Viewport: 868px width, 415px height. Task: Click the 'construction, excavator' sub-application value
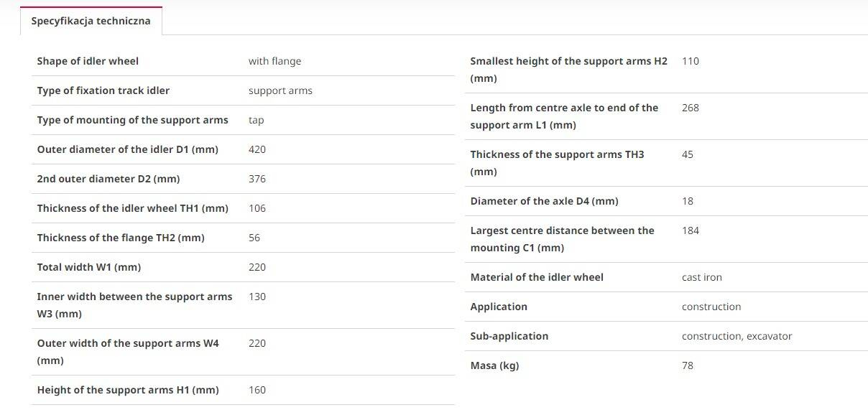click(x=737, y=336)
